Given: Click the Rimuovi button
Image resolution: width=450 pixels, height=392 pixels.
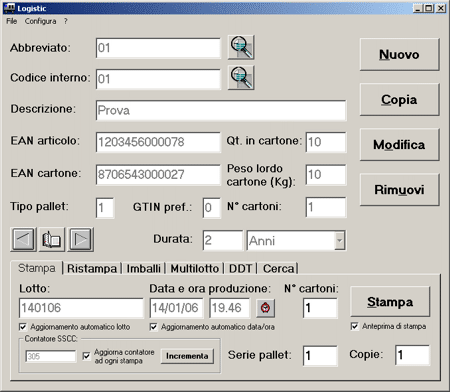Looking at the screenshot, I should coord(399,190).
